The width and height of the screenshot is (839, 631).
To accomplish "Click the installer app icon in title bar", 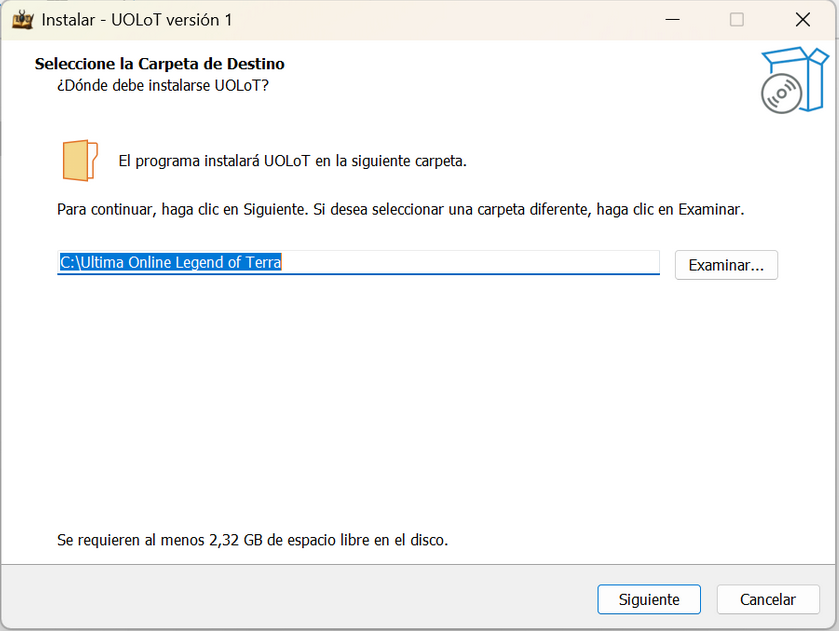I will (x=22, y=20).
